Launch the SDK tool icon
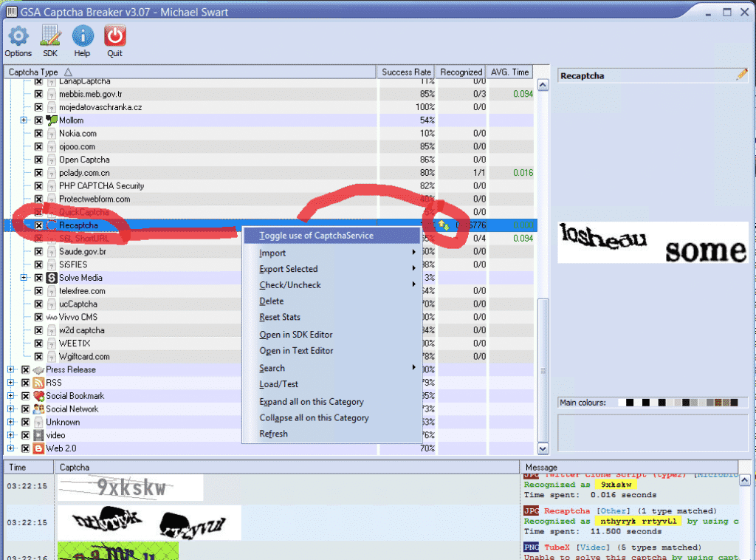Image resolution: width=756 pixels, height=560 pixels. click(50, 35)
